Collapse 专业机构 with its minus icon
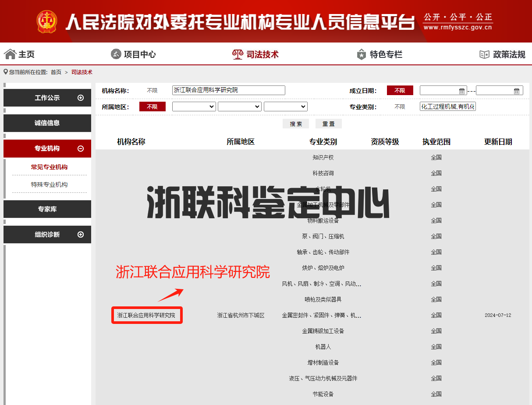 coord(81,149)
